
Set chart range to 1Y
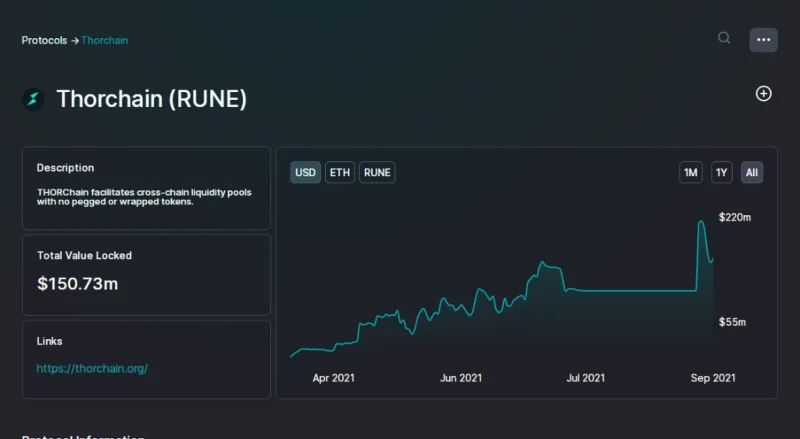click(x=721, y=173)
